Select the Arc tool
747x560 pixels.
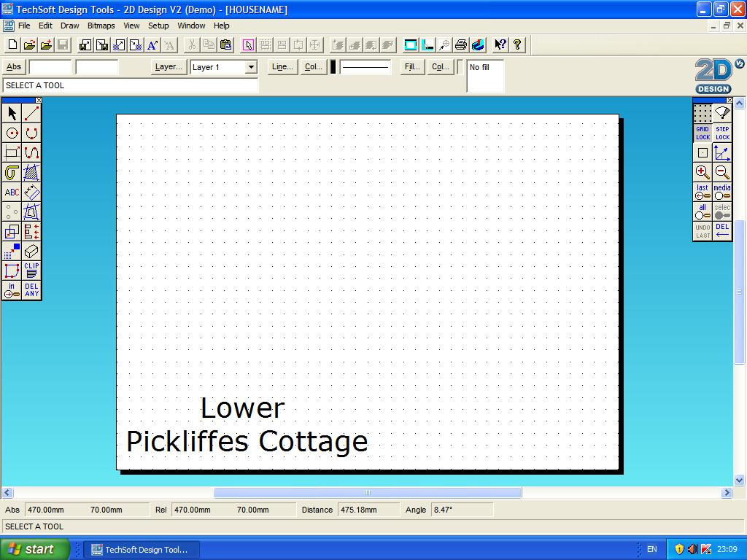(31, 133)
